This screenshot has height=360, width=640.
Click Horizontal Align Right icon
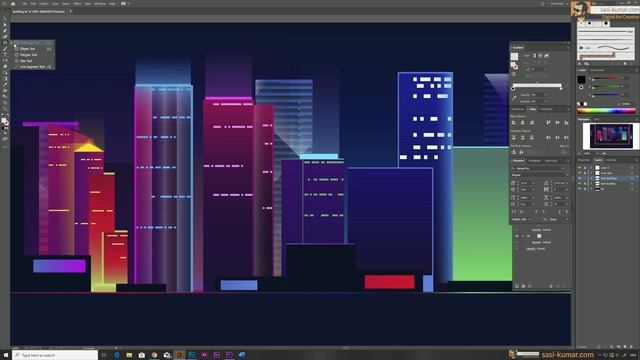(x=531, y=122)
